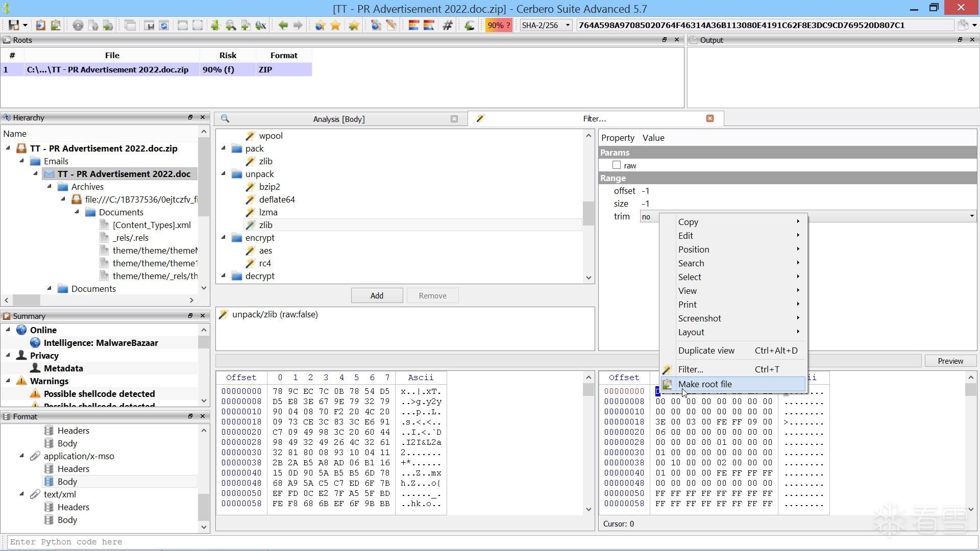
Task: Click the save floppy disk toolbar icon
Action: 14,25
